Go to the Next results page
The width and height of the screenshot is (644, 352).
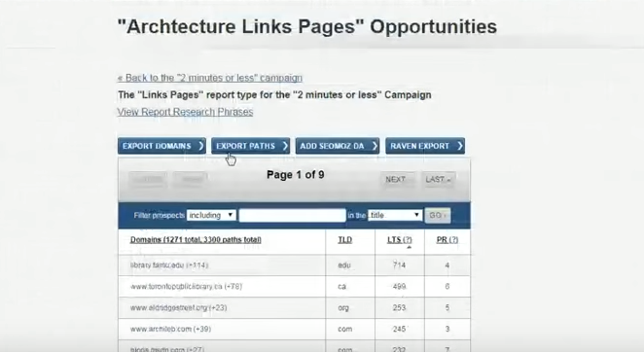tap(397, 180)
